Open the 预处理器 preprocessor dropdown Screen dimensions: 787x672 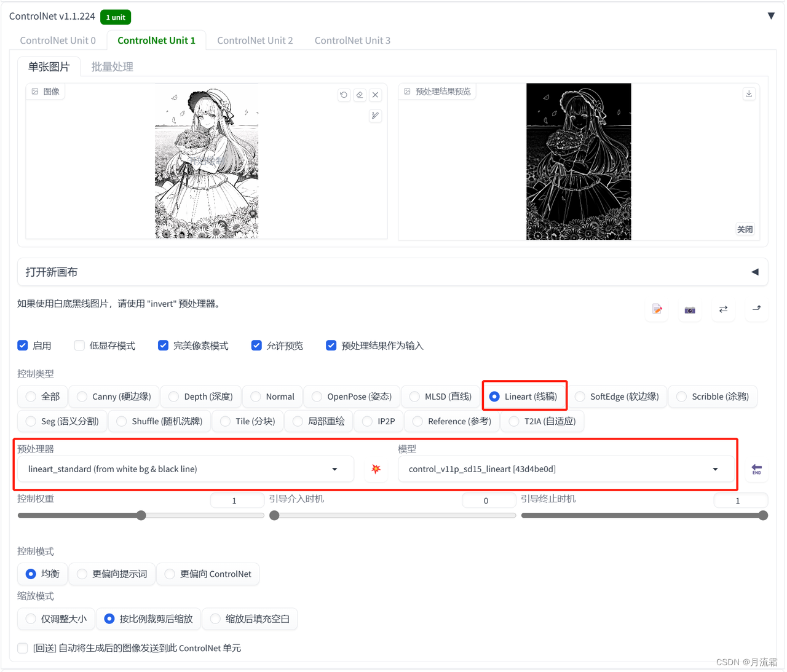(185, 469)
